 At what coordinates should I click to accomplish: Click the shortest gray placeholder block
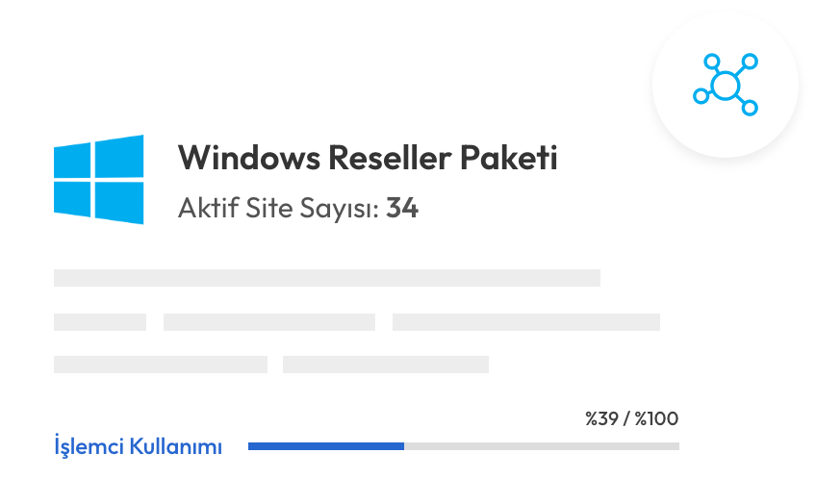coord(100,322)
